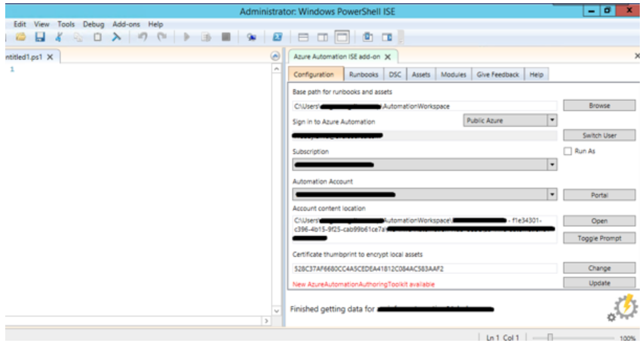This screenshot has height=346, width=644.
Task: Click 'New AzureAutomationAuthoringToolkit available' text
Action: click(x=364, y=284)
